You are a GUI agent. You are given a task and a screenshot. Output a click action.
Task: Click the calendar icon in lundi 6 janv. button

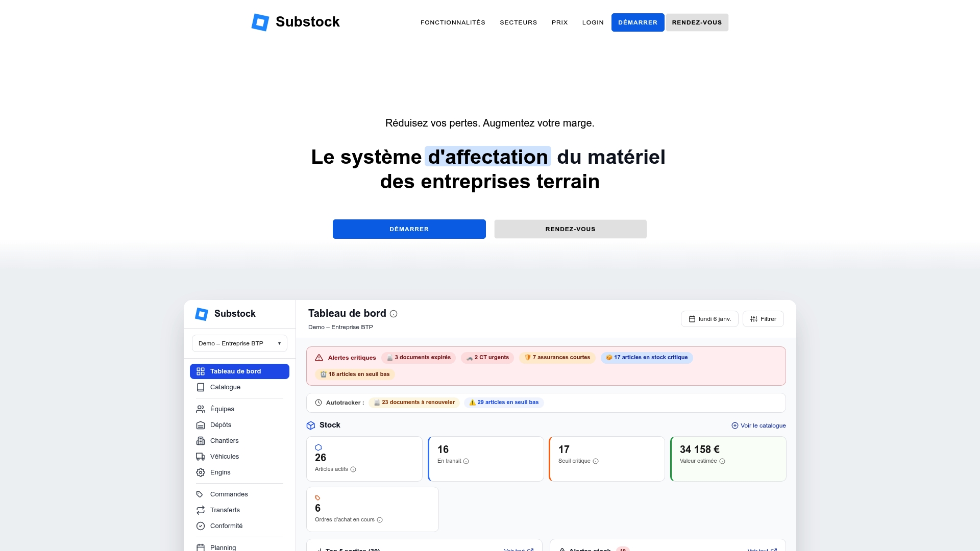tap(692, 319)
